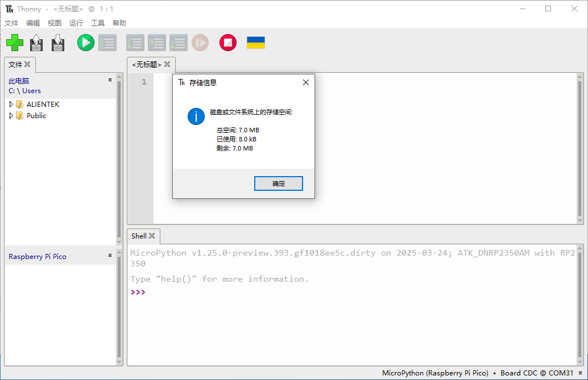Minimize the Thonny window

coord(523,9)
